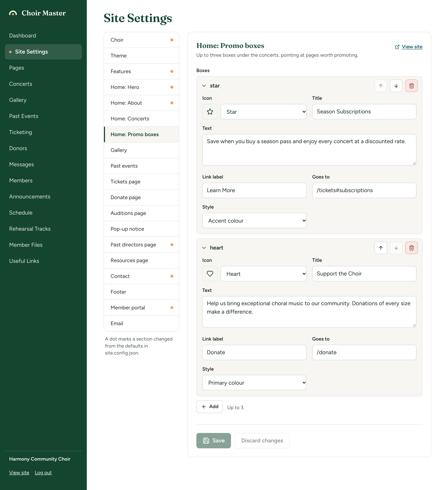This screenshot has height=490, width=448.
Task: Navigate to Dashboard in the sidebar
Action: coord(43,36)
